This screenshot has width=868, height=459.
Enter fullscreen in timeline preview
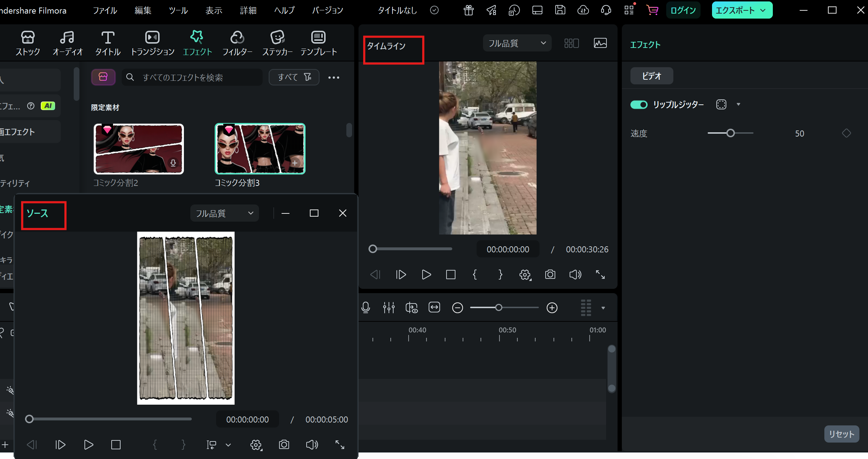coord(600,275)
